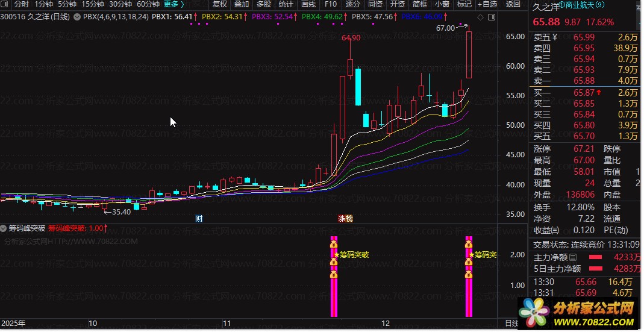Click the PBX1: 56.41 value
This screenshot has width=644, height=332.
[x=172, y=17]
